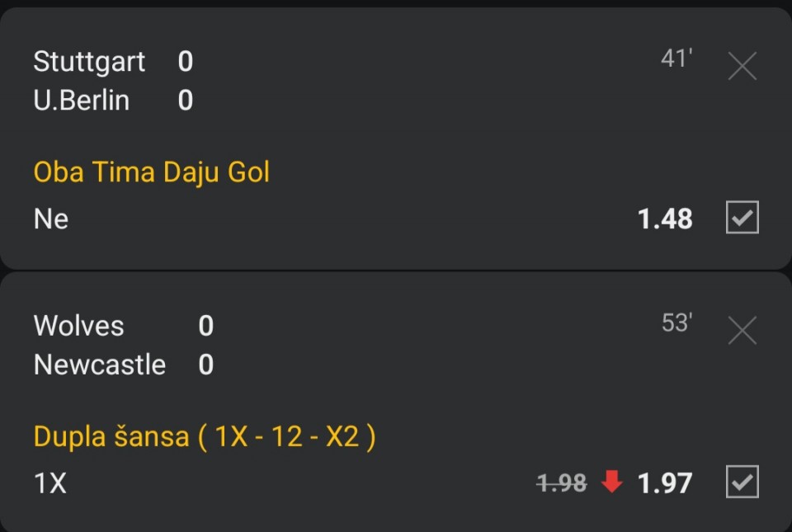Open the Dupla šansa market label
This screenshot has height=532, width=792.
(204, 436)
